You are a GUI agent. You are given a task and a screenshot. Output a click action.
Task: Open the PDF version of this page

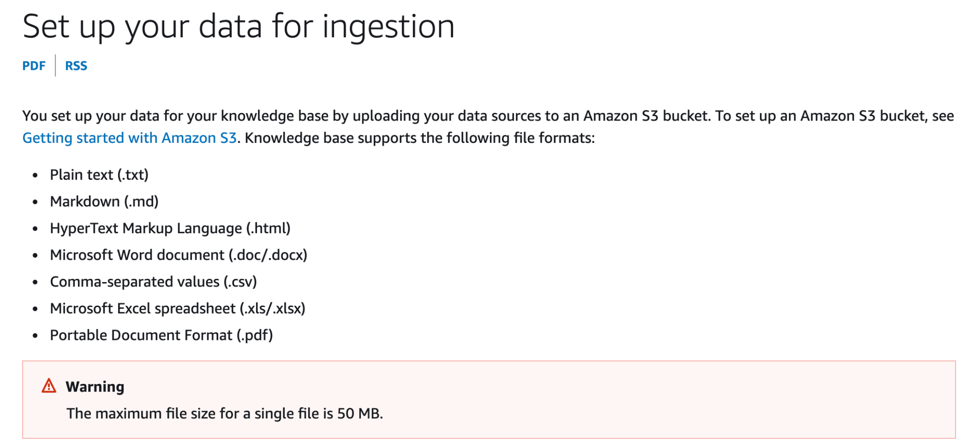click(33, 66)
